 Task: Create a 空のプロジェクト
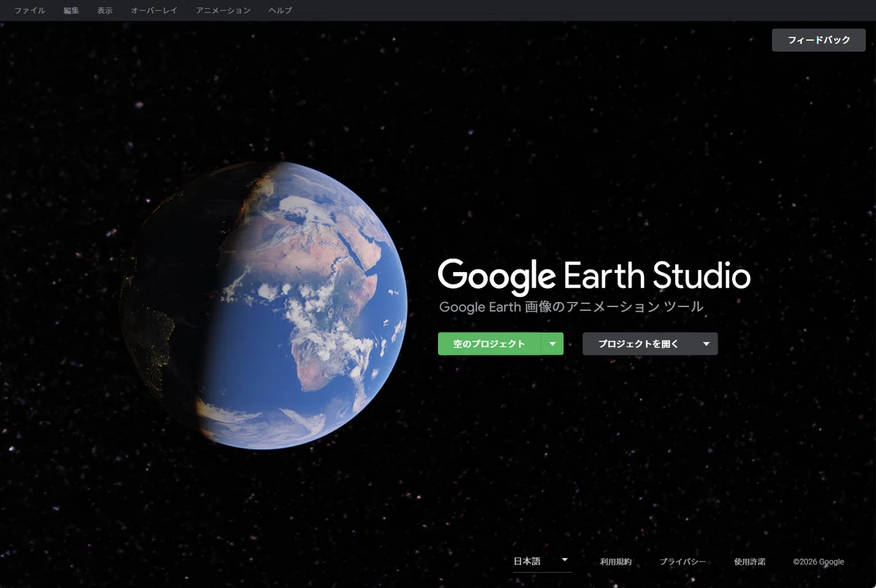pos(489,344)
